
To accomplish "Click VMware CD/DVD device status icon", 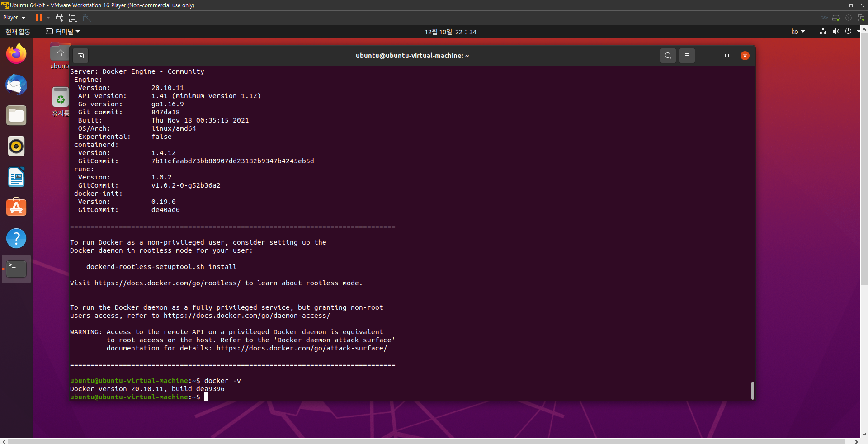I will [849, 18].
